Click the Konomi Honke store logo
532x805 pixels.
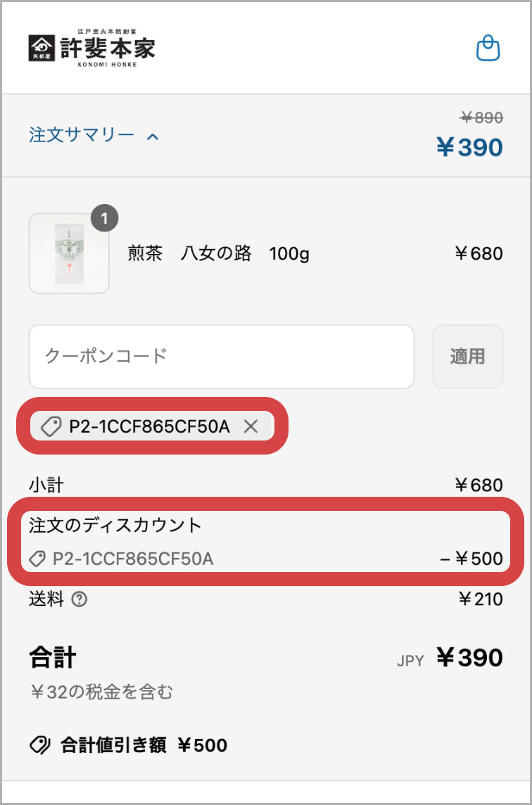pos(92,48)
